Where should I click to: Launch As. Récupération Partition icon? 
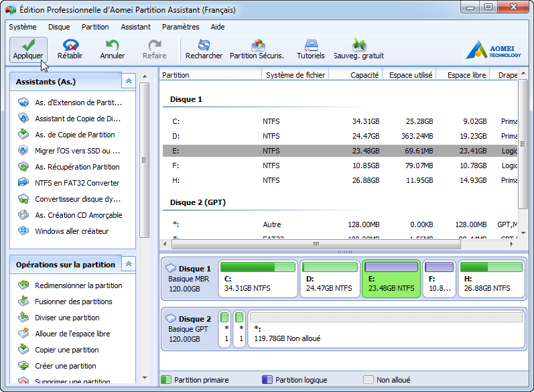click(23, 167)
